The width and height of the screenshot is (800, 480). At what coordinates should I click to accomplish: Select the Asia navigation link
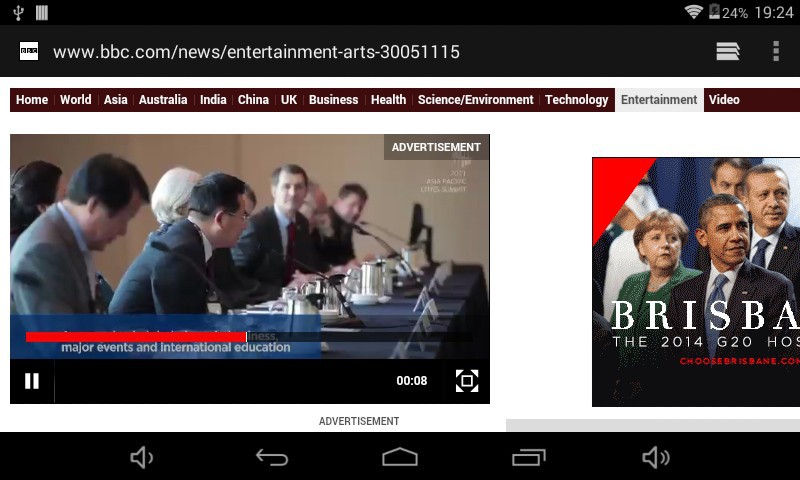pos(116,100)
